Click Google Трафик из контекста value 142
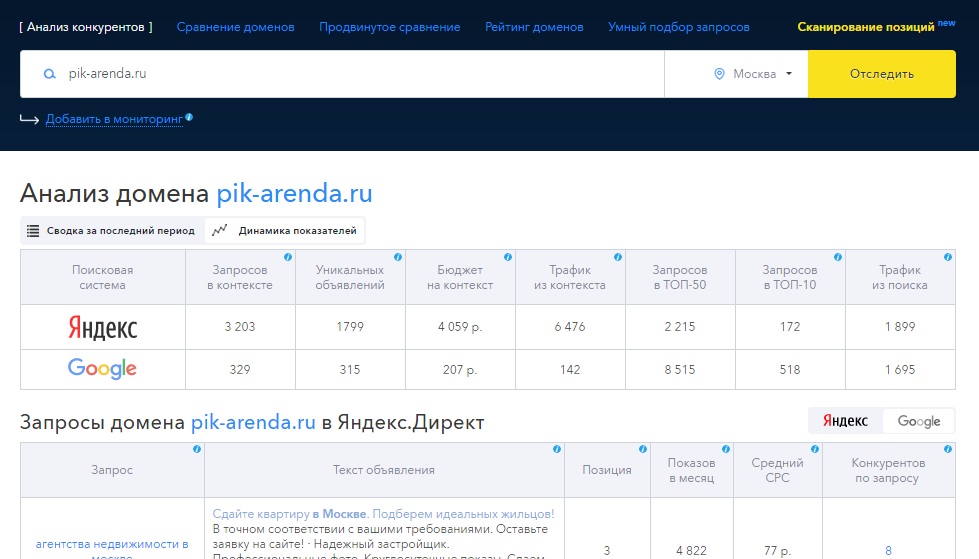This screenshot has width=979, height=559. click(x=570, y=370)
